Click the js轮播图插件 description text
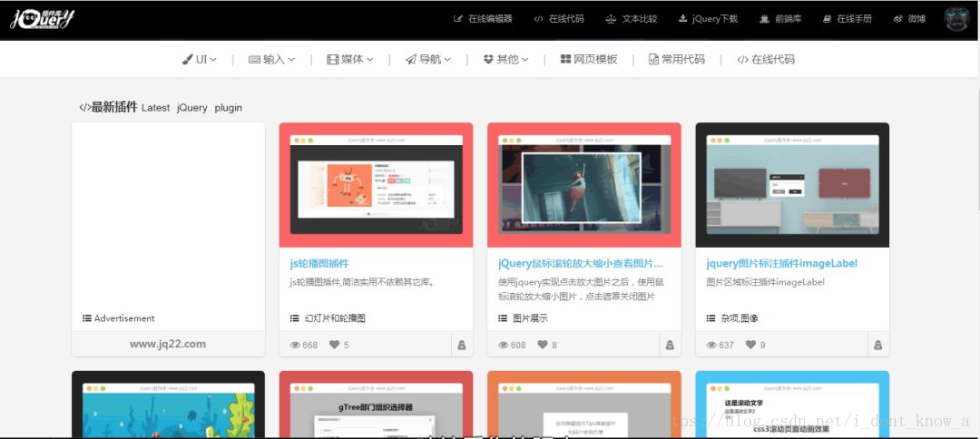The image size is (980, 439). (x=362, y=282)
